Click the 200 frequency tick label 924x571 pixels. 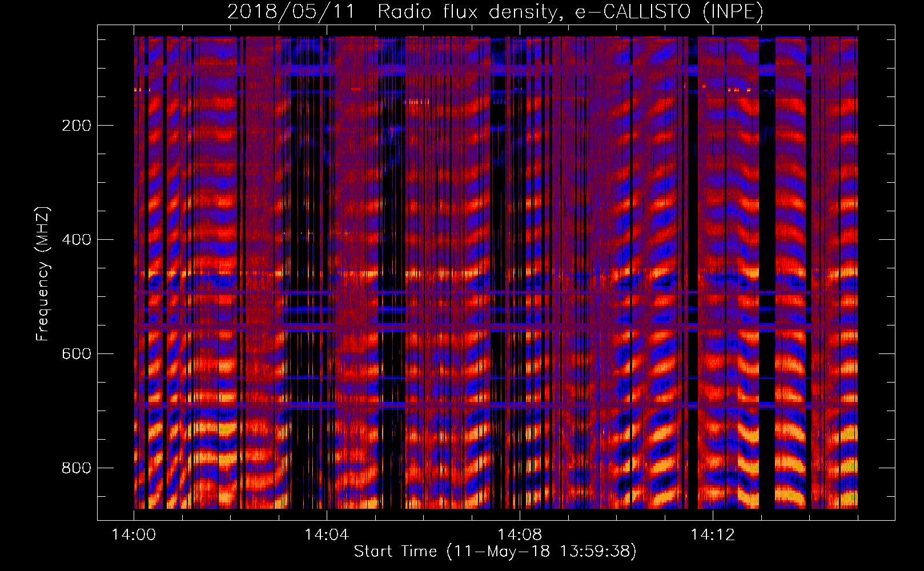pos(77,126)
